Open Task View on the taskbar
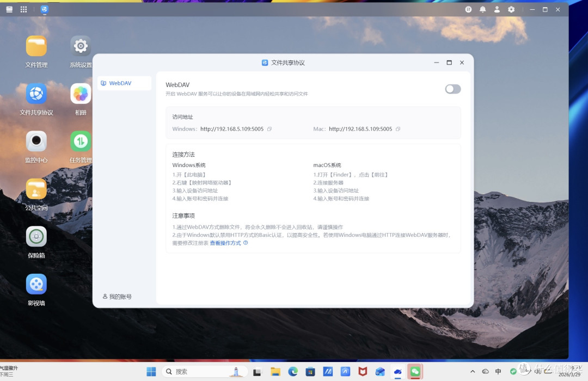588x381 pixels. pos(257,372)
